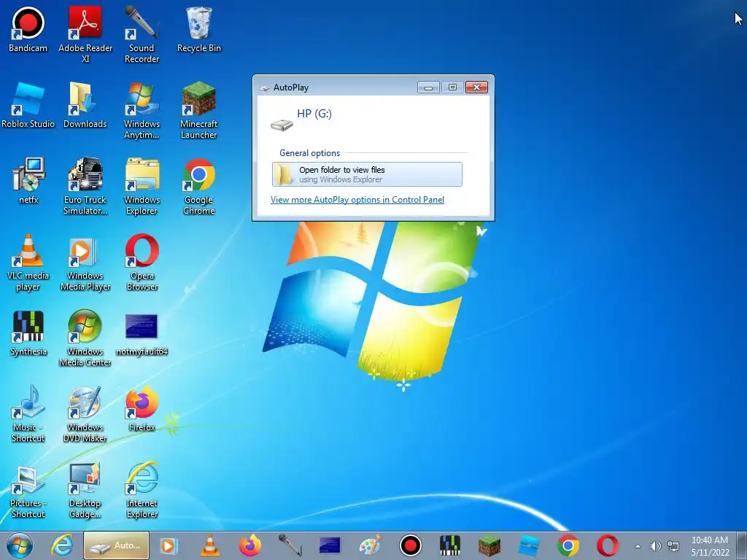Close the AutoPlay dialog
The image size is (747, 560).
point(476,87)
